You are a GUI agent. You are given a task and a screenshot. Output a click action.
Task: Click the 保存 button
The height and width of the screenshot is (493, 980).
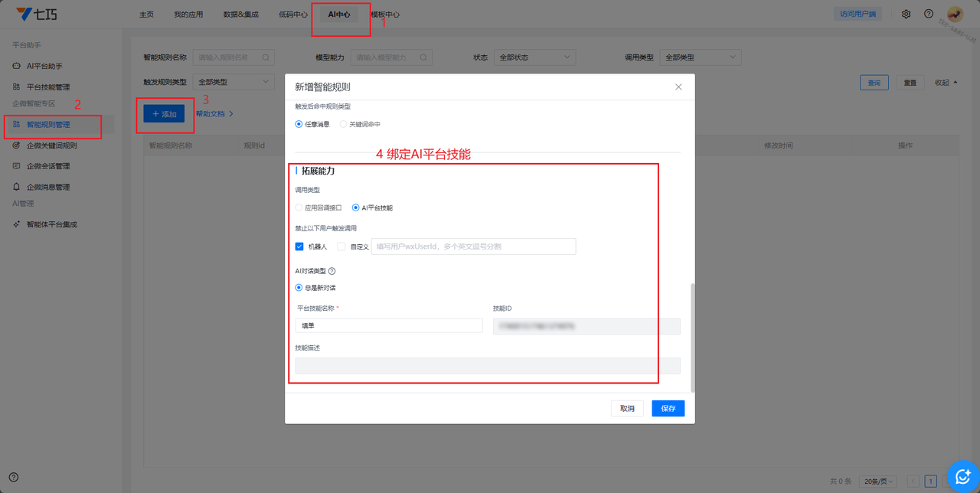point(668,409)
